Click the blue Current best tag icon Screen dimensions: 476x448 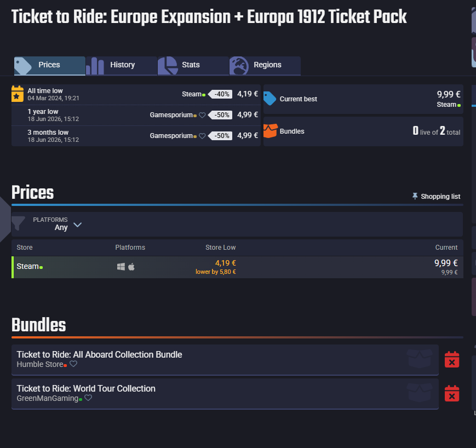click(x=269, y=99)
